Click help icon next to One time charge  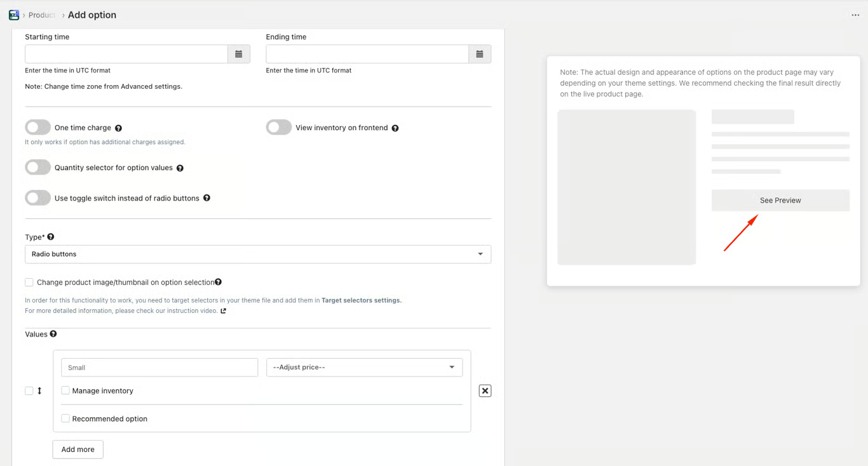118,128
